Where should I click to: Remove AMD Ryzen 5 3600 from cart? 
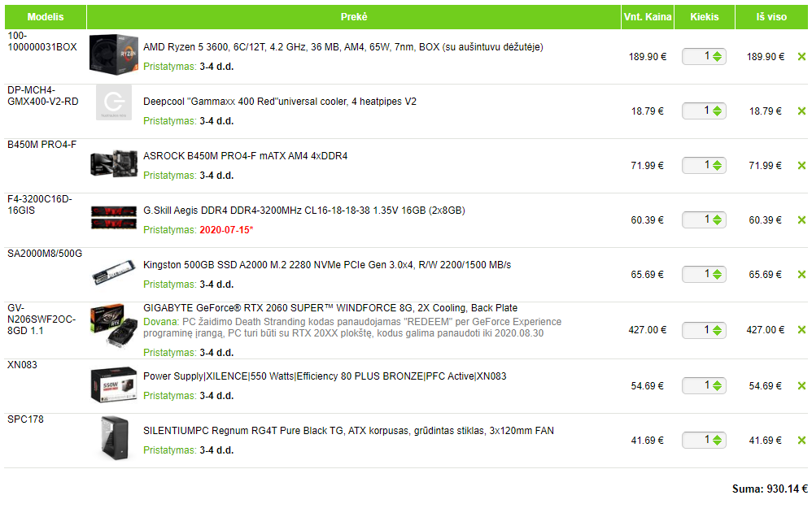pos(801,57)
